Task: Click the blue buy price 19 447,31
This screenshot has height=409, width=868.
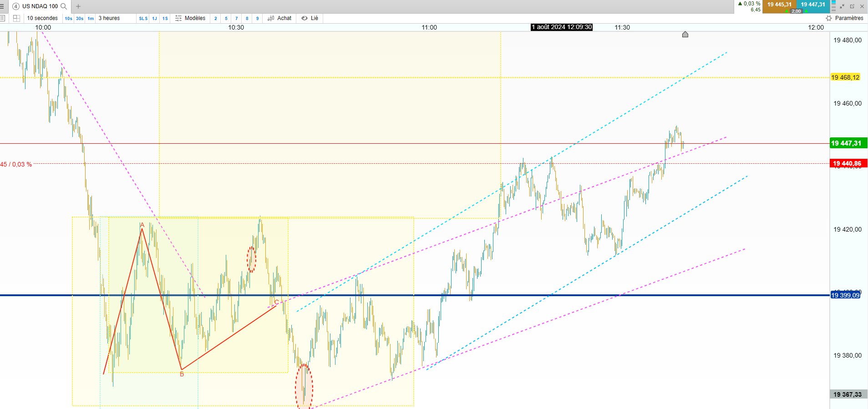Action: (813, 5)
